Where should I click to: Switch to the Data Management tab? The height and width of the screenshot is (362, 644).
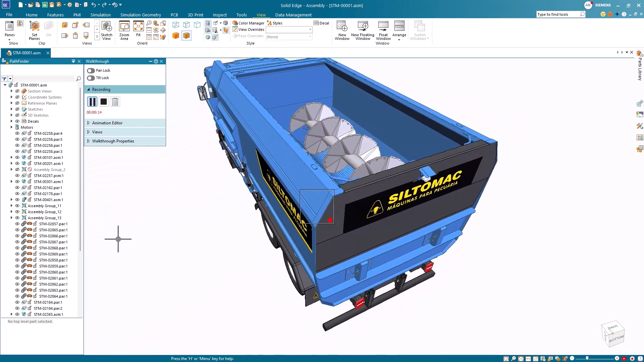pos(293,15)
